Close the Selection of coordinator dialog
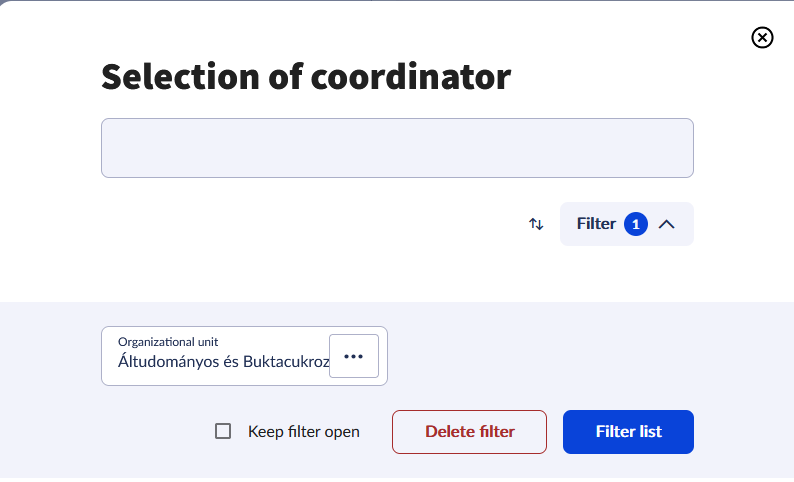This screenshot has width=794, height=482. click(762, 38)
